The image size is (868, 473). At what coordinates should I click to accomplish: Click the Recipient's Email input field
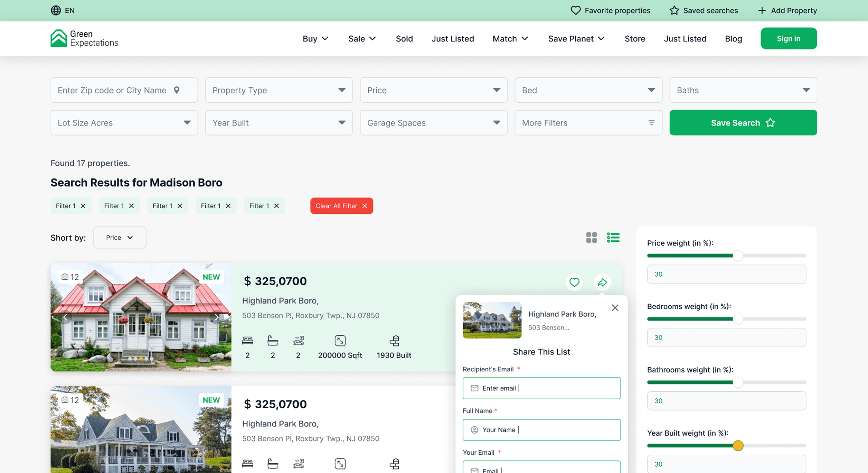541,388
